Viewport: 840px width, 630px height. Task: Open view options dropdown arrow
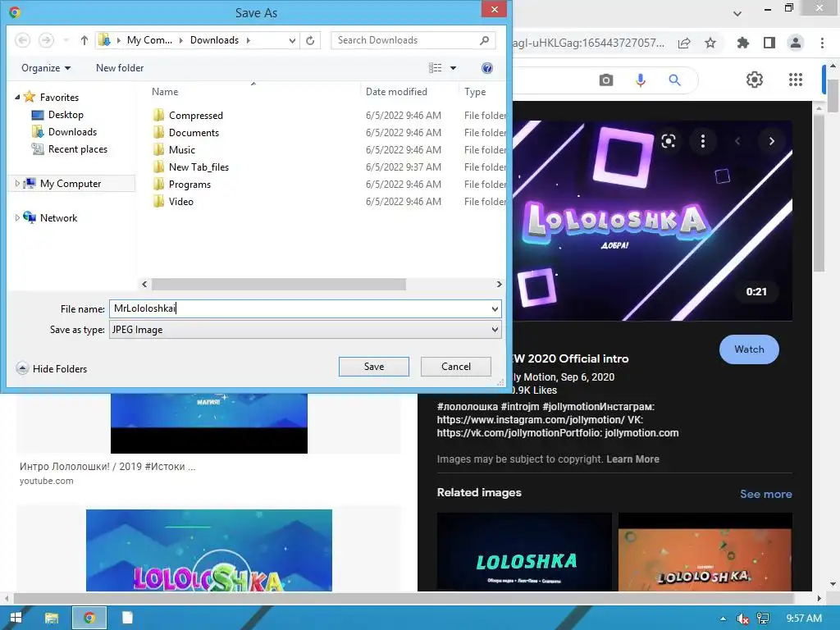click(x=453, y=68)
